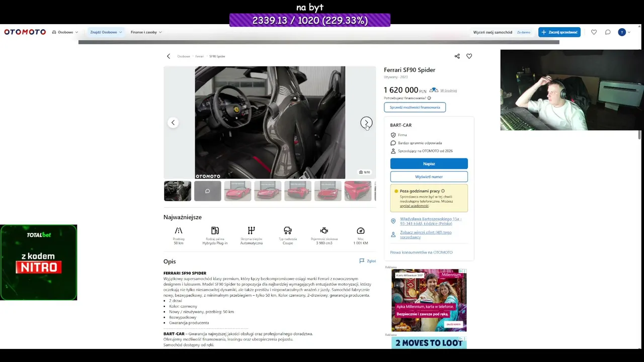
Task: Click the seller person icon beside offers link
Action: (393, 234)
